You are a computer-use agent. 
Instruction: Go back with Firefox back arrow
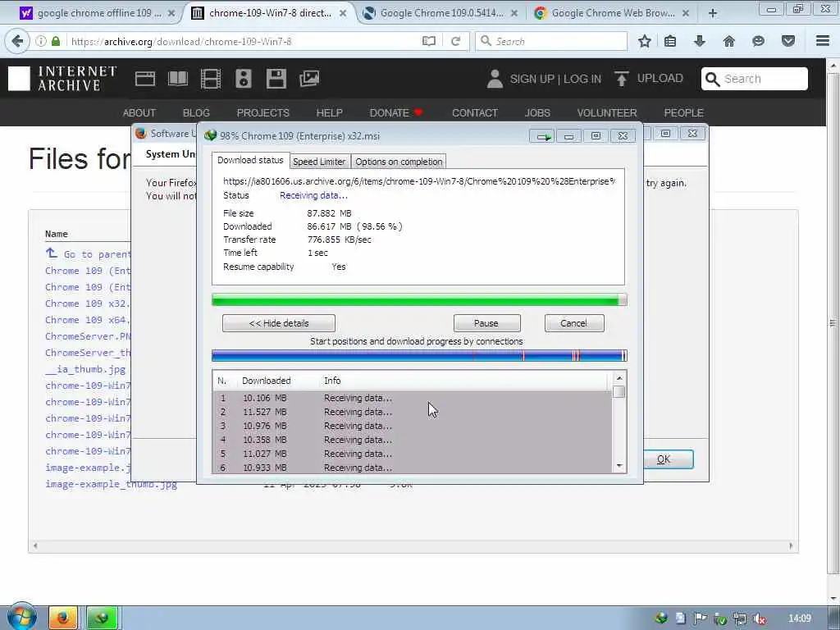17,41
